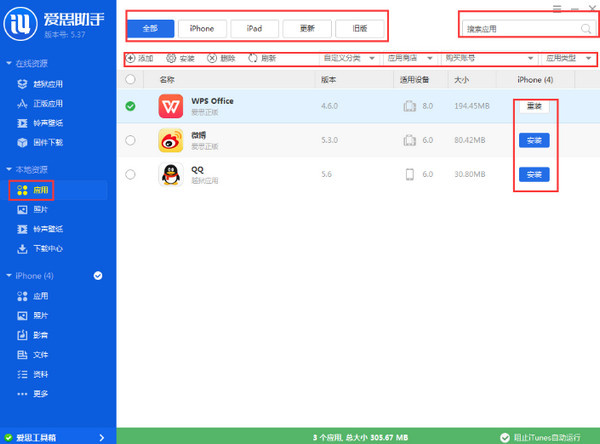Switch to the iPad tab

[254, 29]
